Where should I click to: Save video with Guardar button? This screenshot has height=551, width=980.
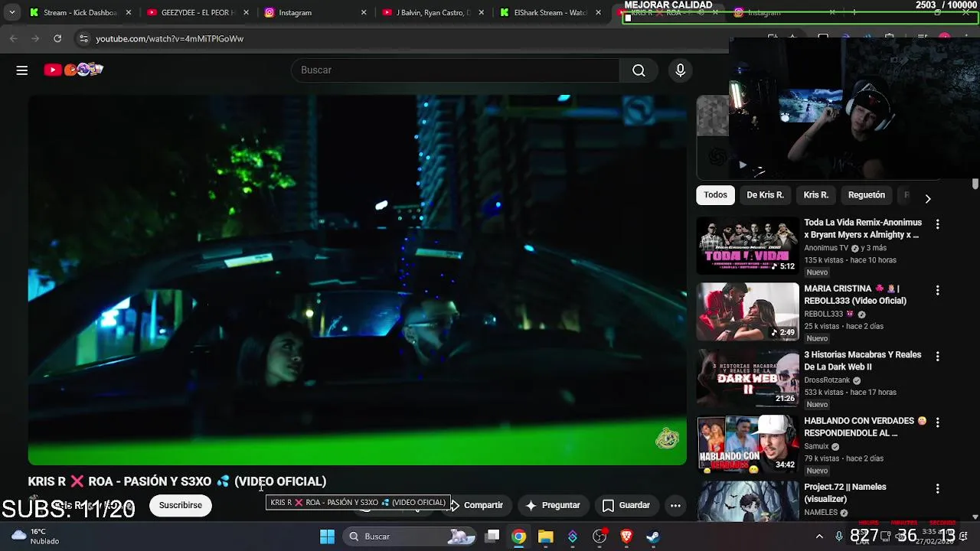pyautogui.click(x=626, y=505)
